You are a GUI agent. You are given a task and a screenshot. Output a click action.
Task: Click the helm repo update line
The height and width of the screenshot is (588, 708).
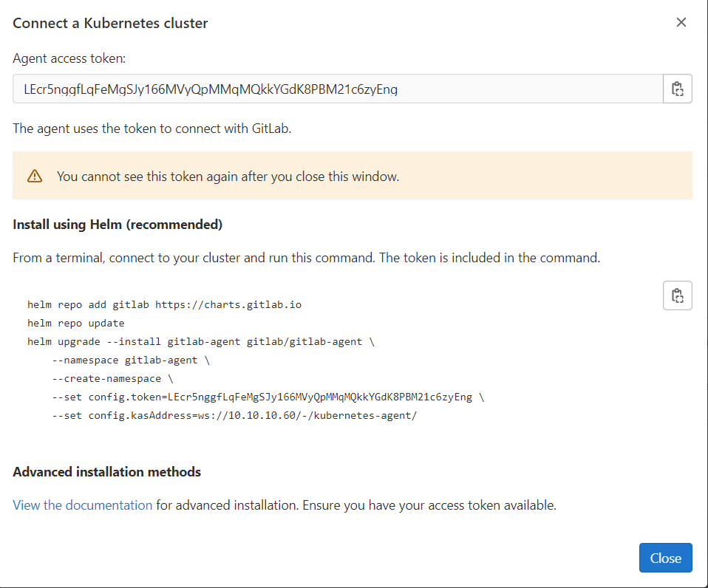pos(76,323)
